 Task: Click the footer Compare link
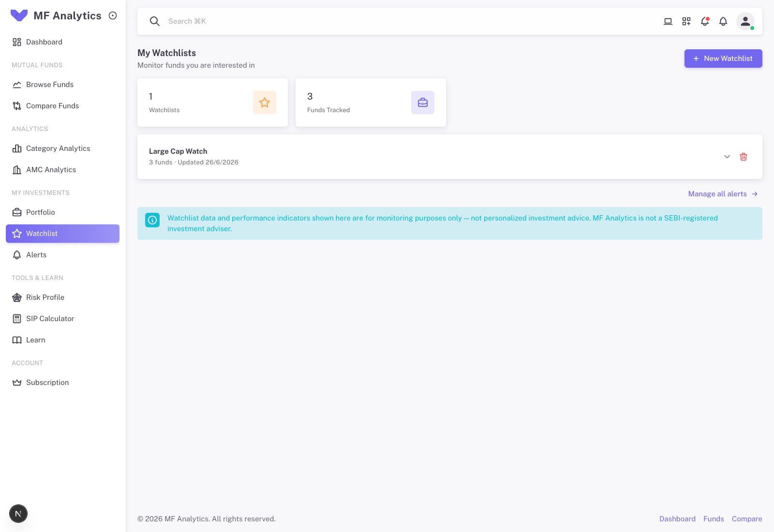click(747, 519)
